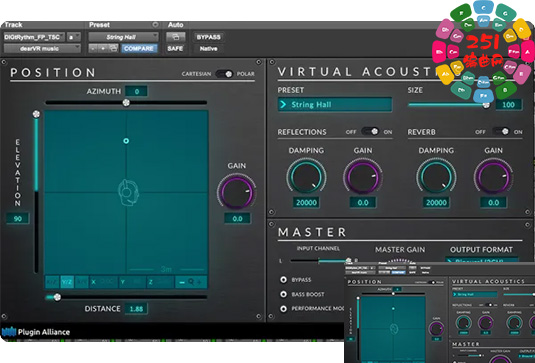Click the Native format button

208,48
